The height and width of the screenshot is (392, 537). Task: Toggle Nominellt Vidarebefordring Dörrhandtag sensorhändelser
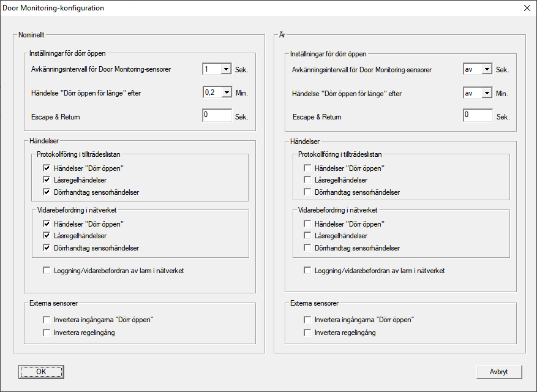click(x=47, y=248)
